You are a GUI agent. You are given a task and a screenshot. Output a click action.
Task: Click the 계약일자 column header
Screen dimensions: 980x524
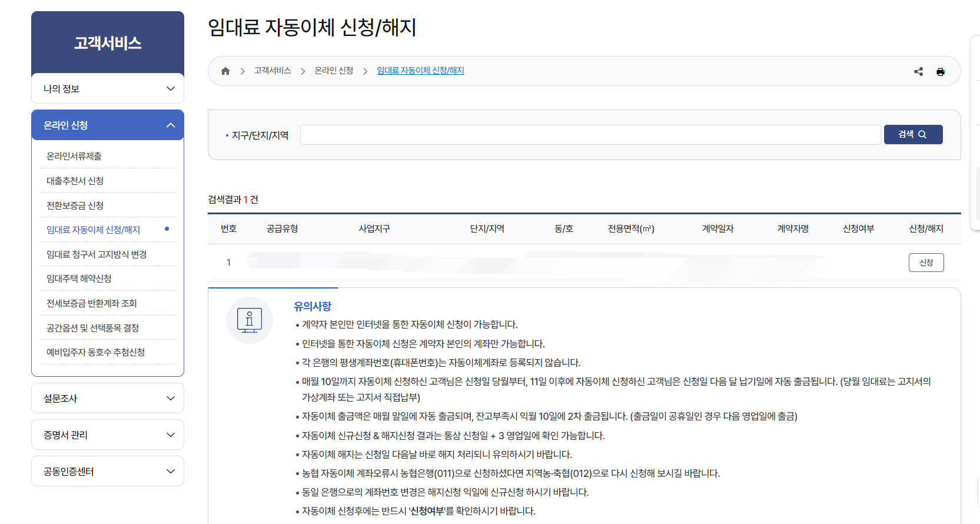tap(717, 228)
